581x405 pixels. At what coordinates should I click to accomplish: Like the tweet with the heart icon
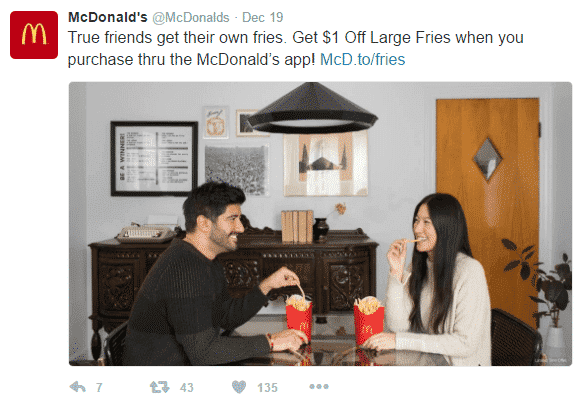239,387
